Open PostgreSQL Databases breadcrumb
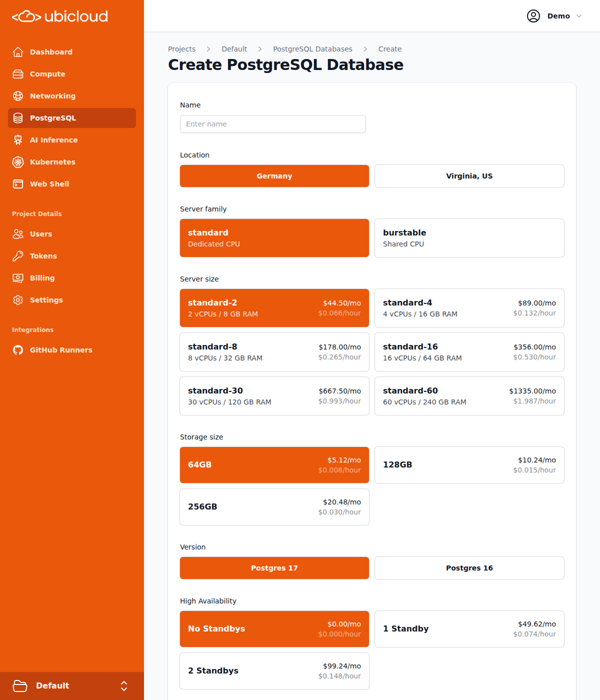 point(312,48)
